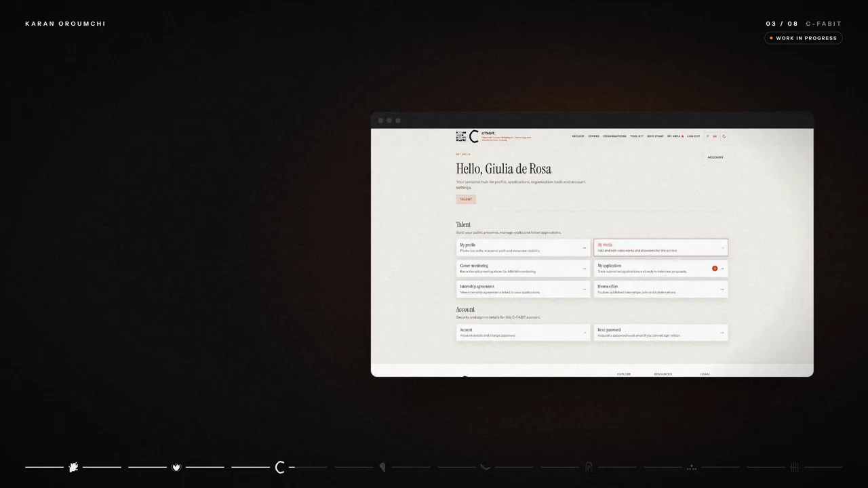
Task: Toggle dark mode with the moon icon
Action: pos(724,136)
